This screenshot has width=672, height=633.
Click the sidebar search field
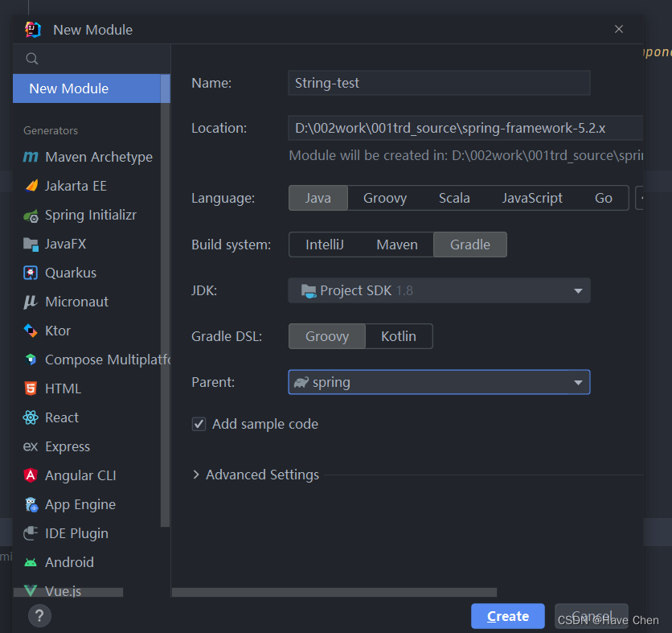92,59
